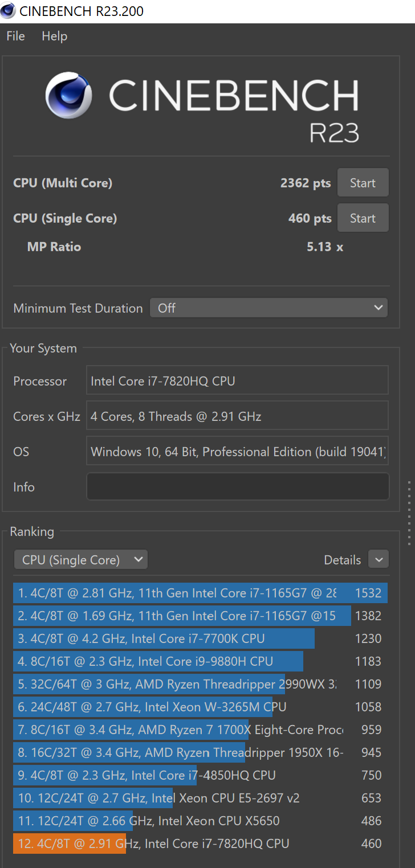Select ranking row 5, Threadripper 2990WX
415x868 pixels.
(x=201, y=684)
